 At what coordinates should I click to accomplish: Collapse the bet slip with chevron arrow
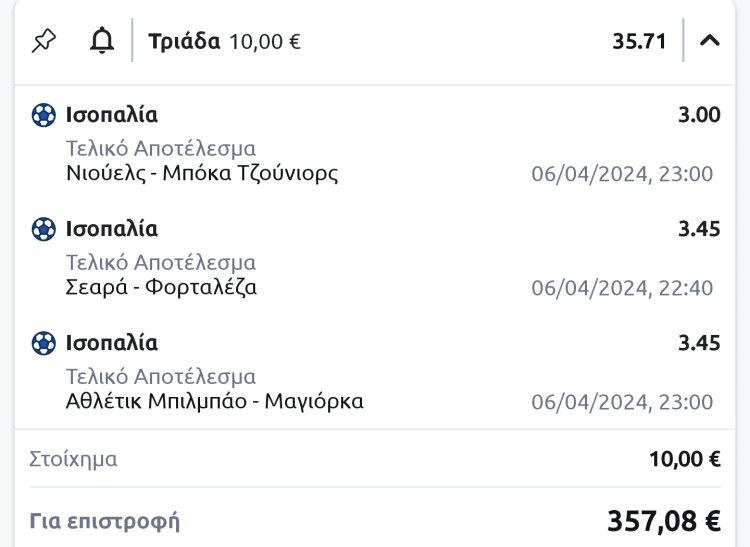(x=709, y=41)
